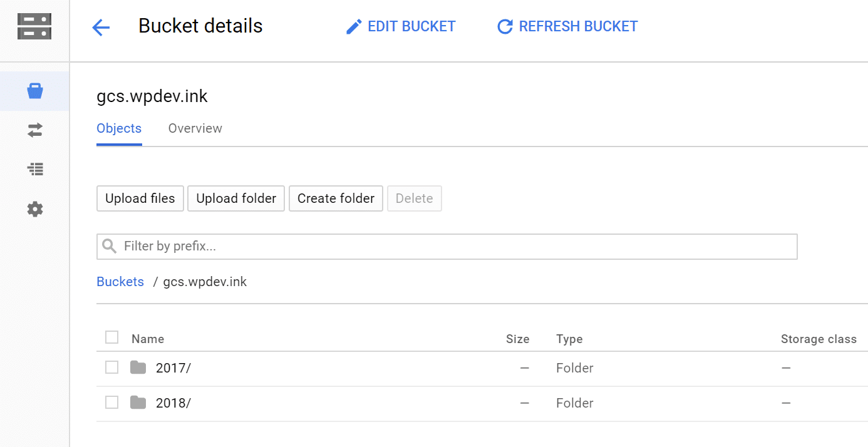The image size is (868, 447).
Task: Select all objects via header checkbox
Action: pyautogui.click(x=111, y=337)
